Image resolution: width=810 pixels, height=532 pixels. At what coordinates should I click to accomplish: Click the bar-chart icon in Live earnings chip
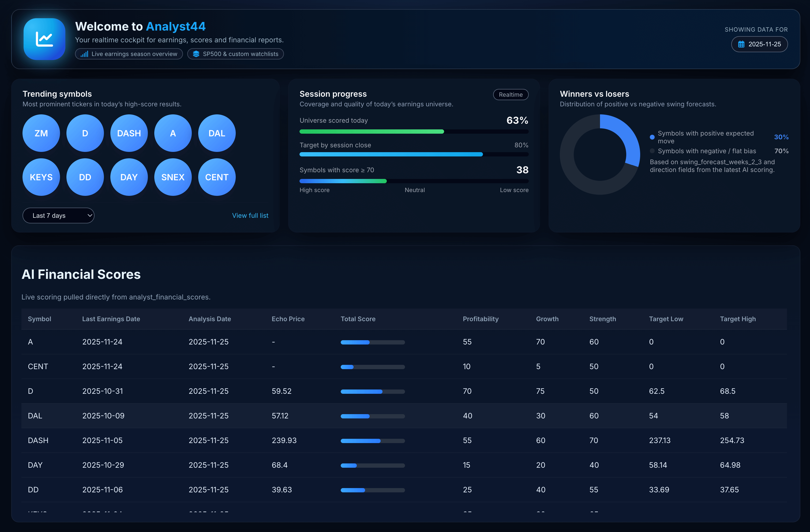coord(84,54)
